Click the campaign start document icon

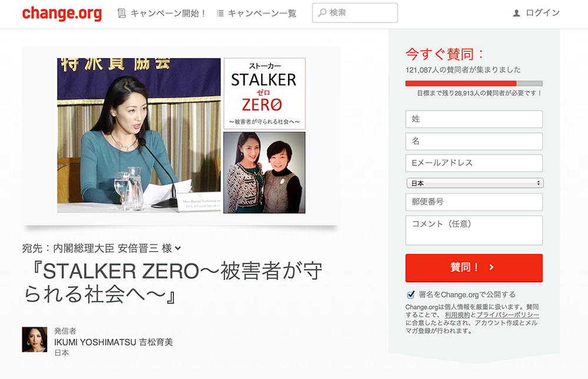pos(121,14)
